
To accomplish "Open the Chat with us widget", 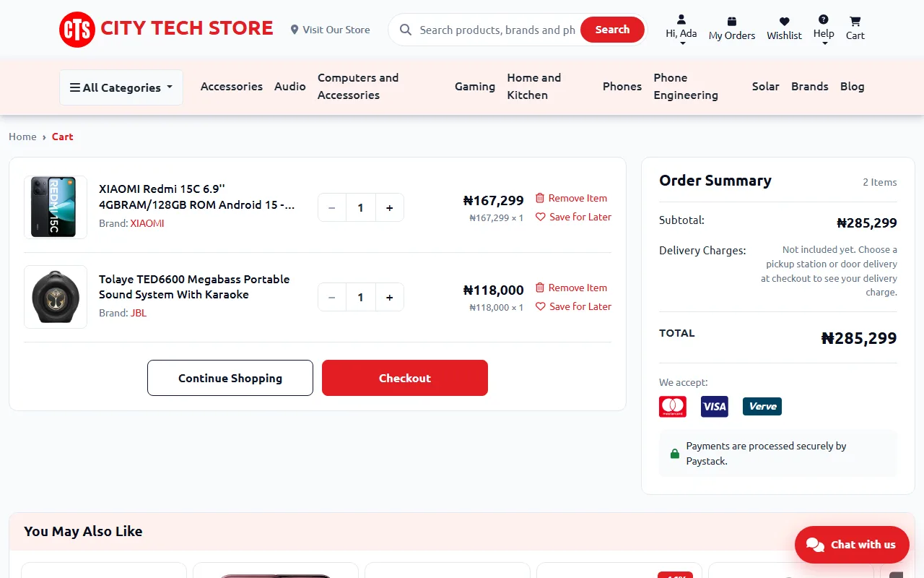I will pyautogui.click(x=852, y=545).
